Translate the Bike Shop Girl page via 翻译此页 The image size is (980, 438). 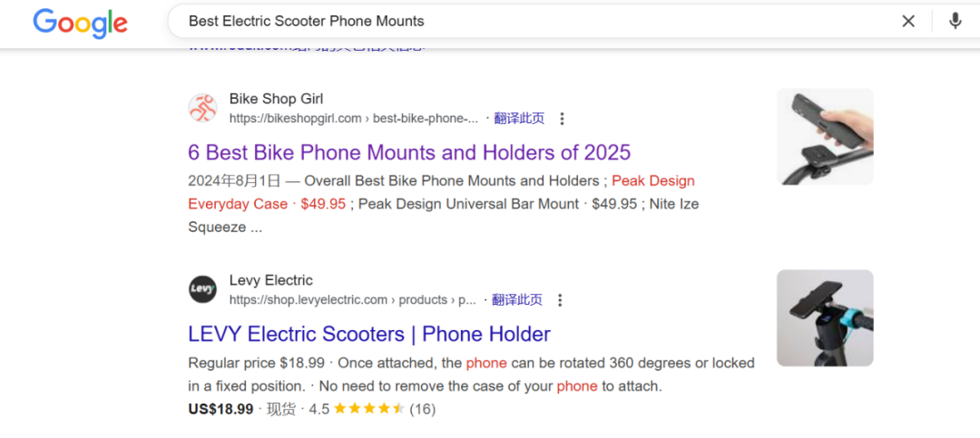[x=519, y=119]
